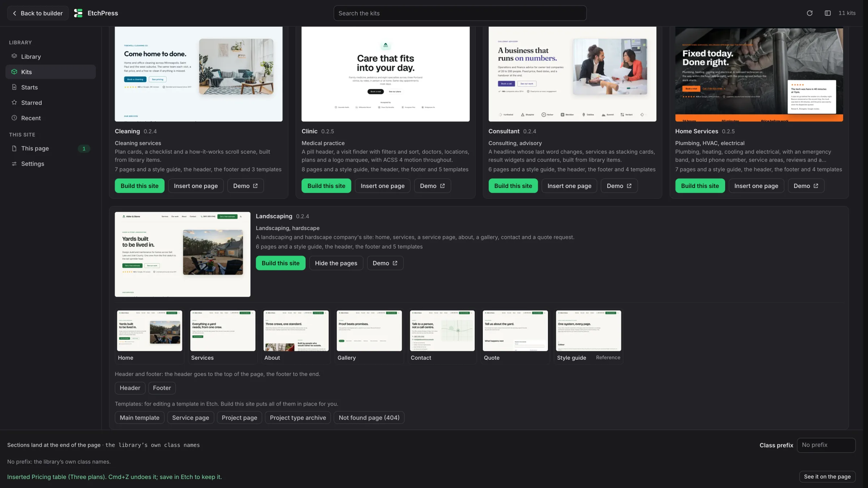The height and width of the screenshot is (488, 868).
Task: Select the Project type archive template
Action: click(x=298, y=418)
